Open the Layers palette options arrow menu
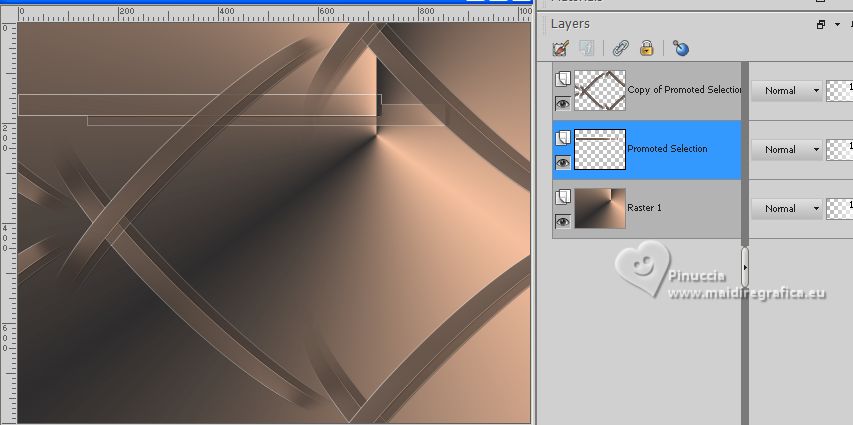 point(837,24)
